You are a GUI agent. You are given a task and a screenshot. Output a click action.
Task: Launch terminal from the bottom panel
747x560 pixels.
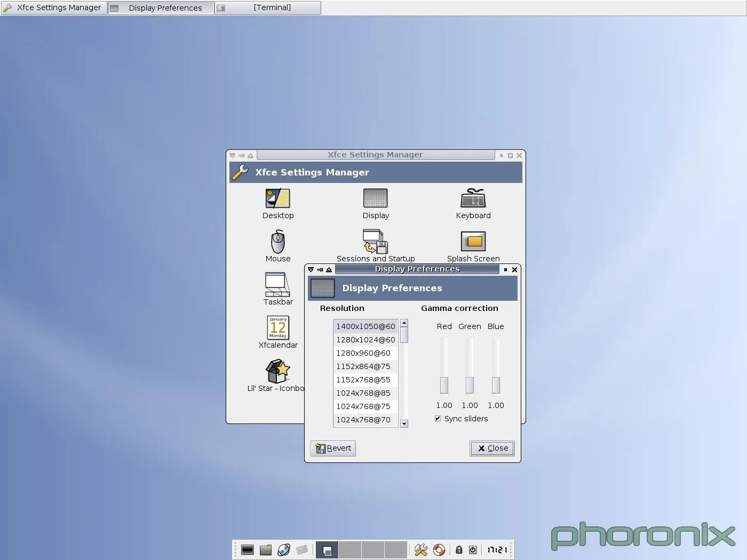click(247, 550)
